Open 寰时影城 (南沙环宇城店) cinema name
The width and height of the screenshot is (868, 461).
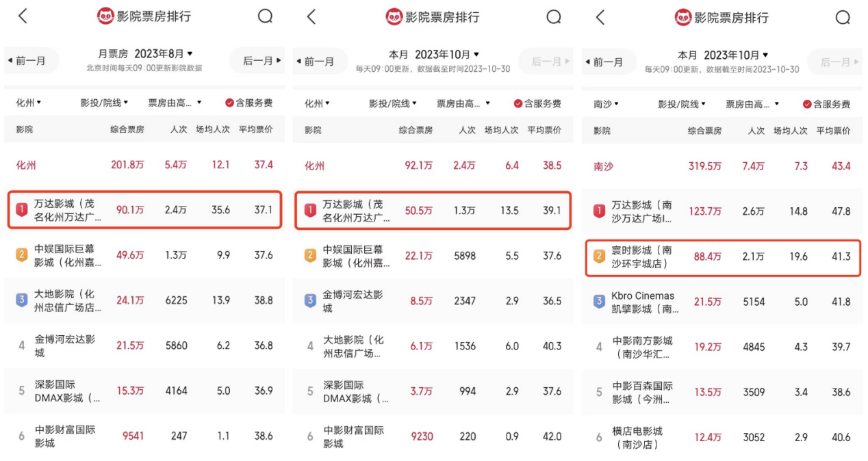(642, 256)
